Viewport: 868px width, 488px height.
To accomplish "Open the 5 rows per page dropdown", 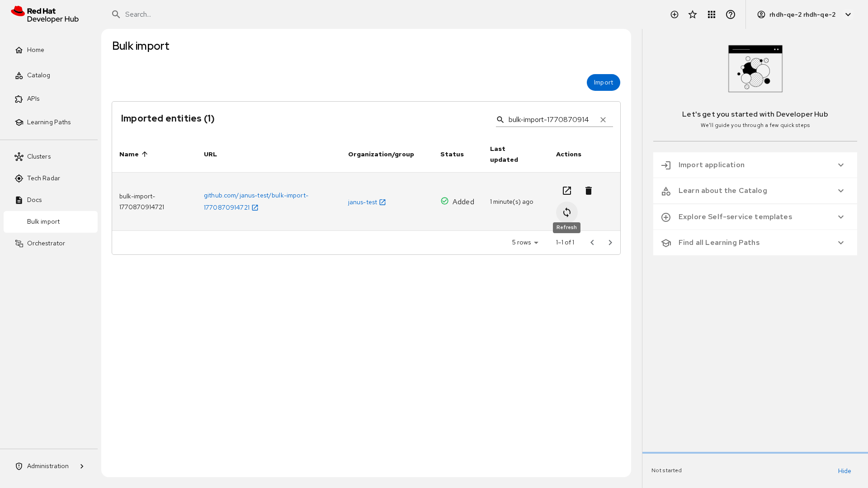I will coord(525,243).
